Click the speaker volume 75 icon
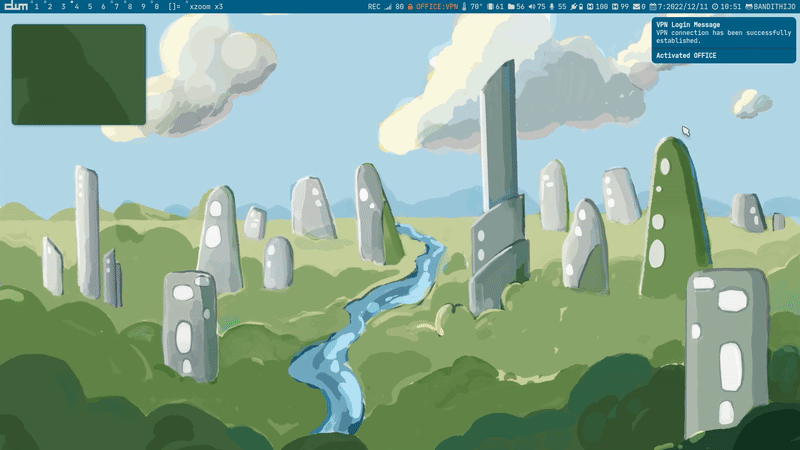This screenshot has width=800, height=450. pos(530,7)
